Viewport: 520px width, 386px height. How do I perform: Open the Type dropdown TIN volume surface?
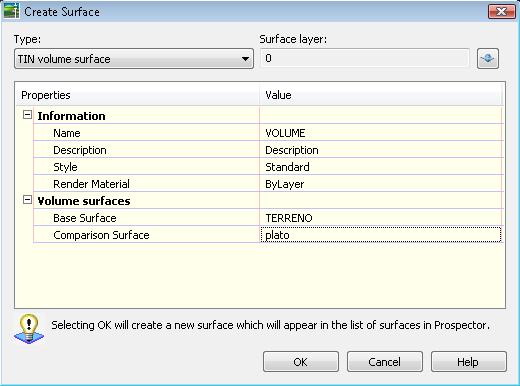(134, 59)
